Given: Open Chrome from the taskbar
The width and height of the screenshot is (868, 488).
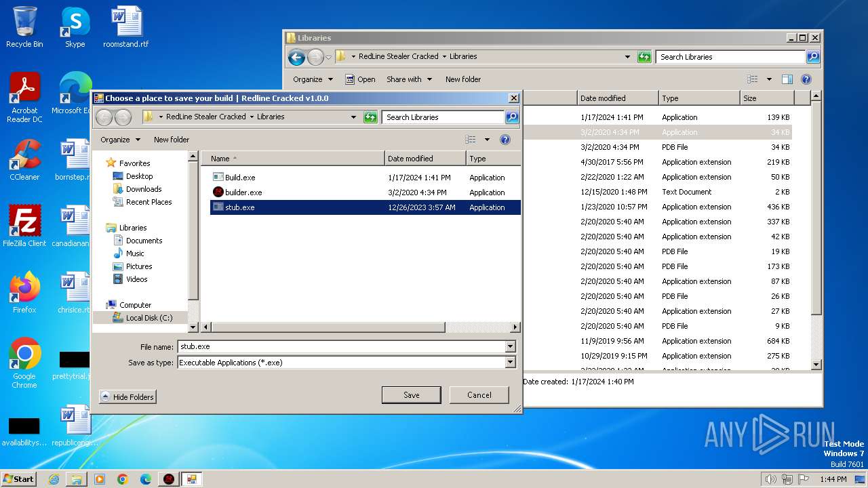Looking at the screenshot, I should click(x=123, y=479).
